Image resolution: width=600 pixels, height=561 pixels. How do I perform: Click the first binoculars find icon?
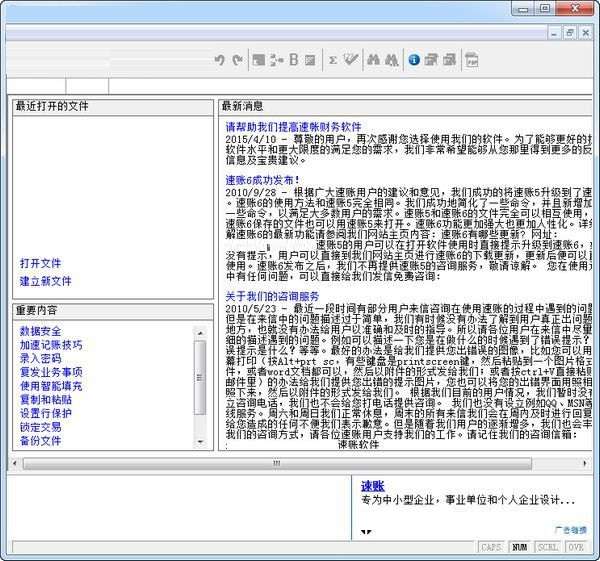point(374,60)
